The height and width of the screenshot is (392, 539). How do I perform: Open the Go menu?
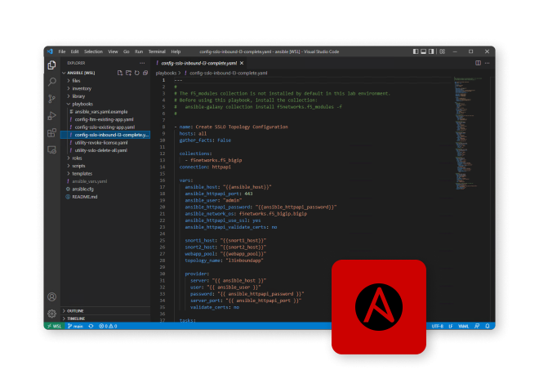(126, 51)
